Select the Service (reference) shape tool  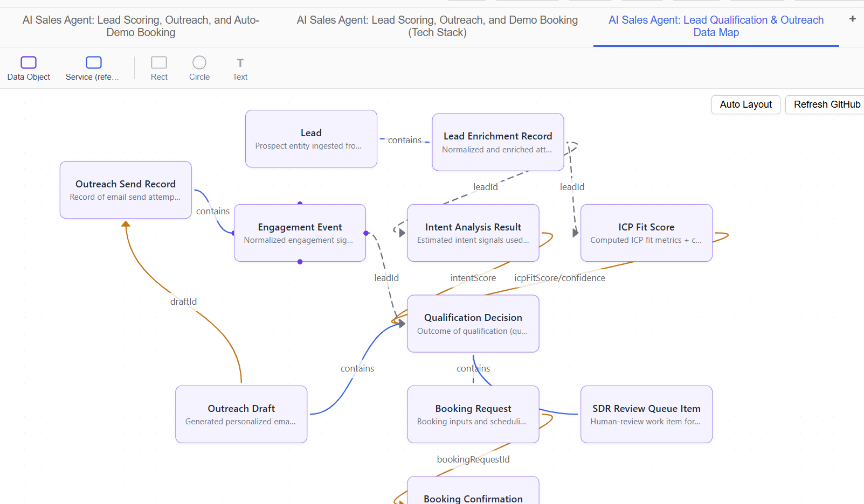93,67
